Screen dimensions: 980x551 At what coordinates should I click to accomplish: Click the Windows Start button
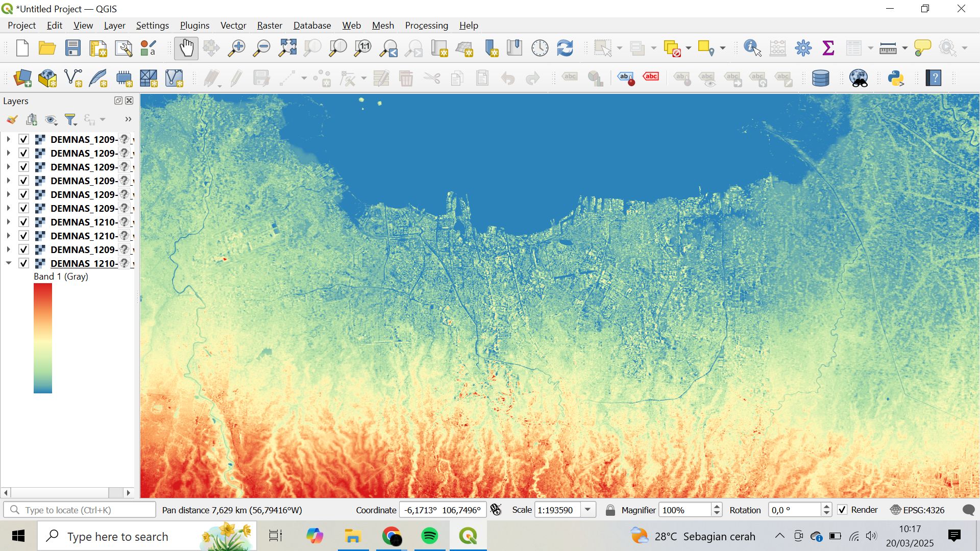click(18, 536)
